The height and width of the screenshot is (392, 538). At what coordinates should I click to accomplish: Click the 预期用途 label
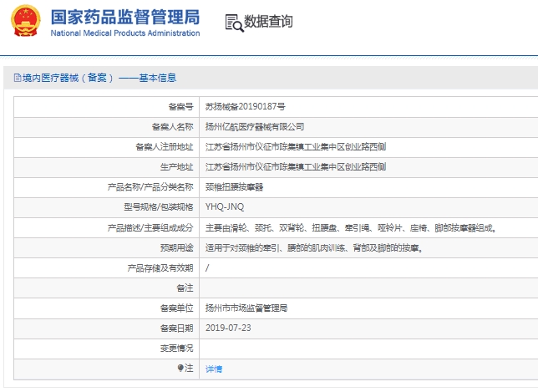[177, 247]
